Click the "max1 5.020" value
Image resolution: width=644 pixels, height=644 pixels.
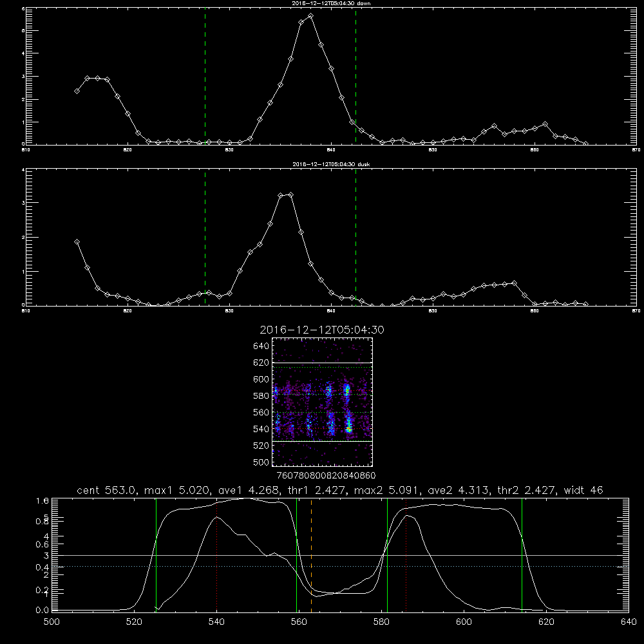[178, 490]
